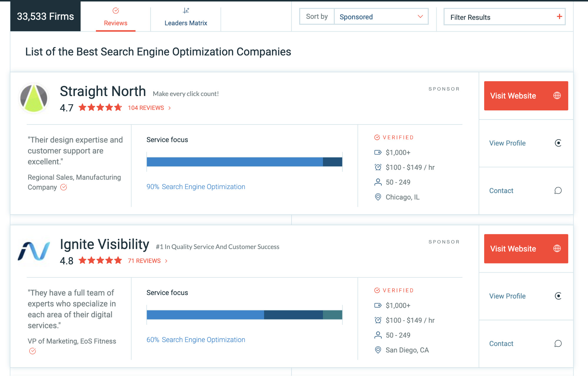View Profile of Straight North
Image resolution: width=588 pixels, height=376 pixels.
click(507, 143)
